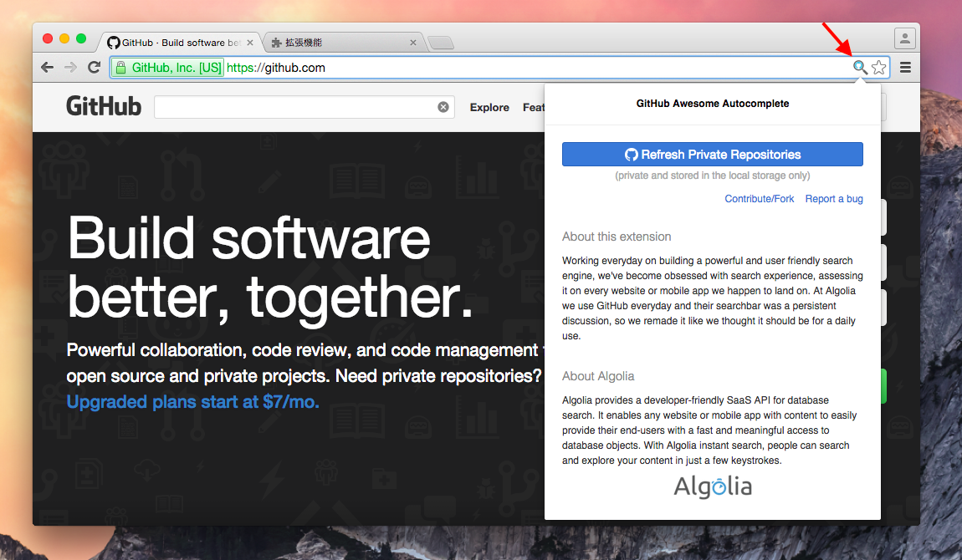The height and width of the screenshot is (560, 962).
Task: Open a new tab
Action: click(x=441, y=43)
